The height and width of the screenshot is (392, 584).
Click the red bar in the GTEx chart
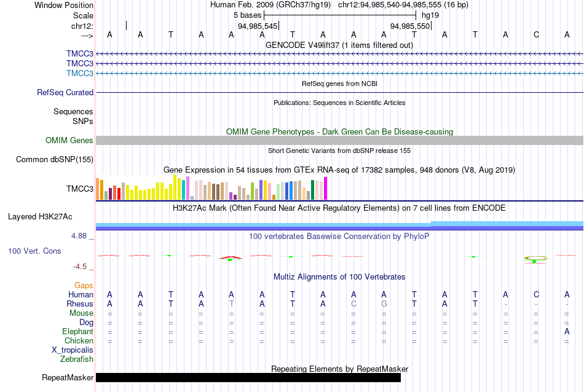coord(119,194)
